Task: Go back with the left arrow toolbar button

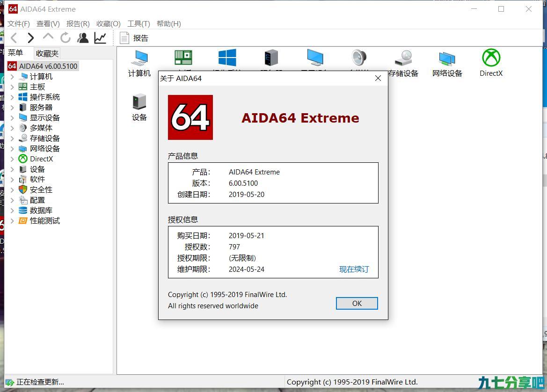Action: 14,38
